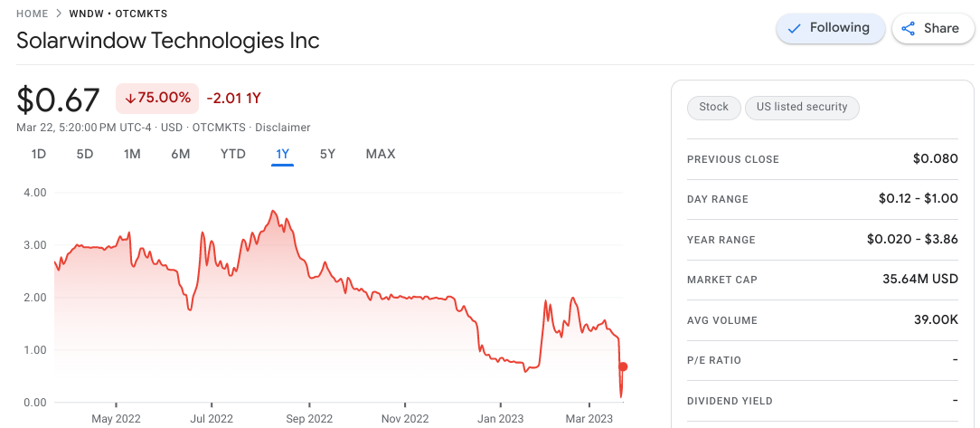Click the down arrow in the 75.00% badge
Image resolution: width=980 pixels, height=428 pixels.
[130, 98]
